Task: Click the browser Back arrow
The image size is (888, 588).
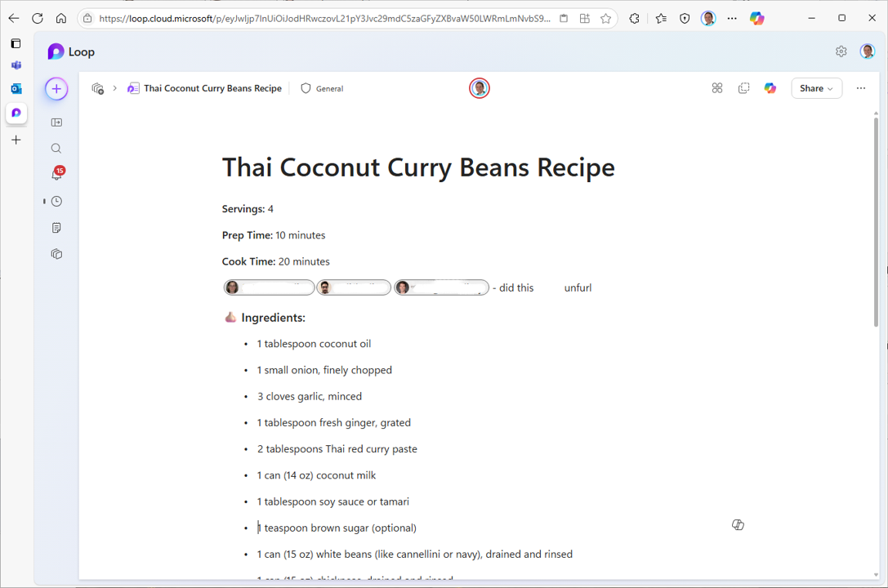Action: point(14,18)
